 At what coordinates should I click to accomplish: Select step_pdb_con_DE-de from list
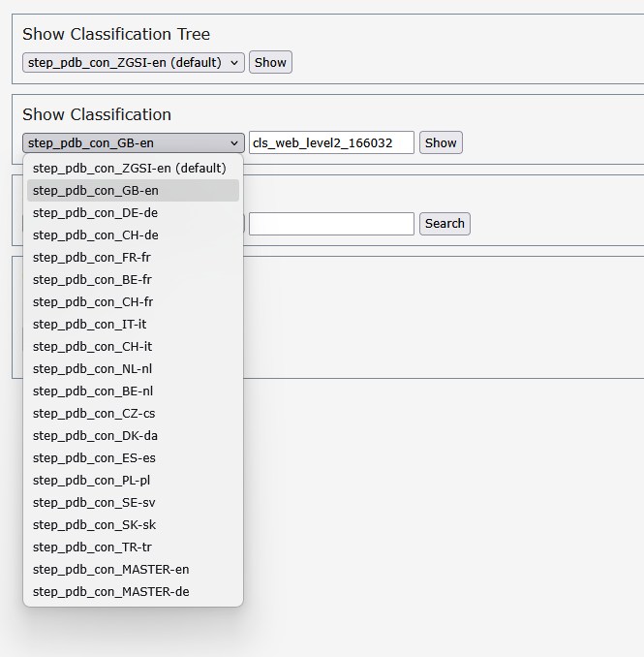point(95,212)
